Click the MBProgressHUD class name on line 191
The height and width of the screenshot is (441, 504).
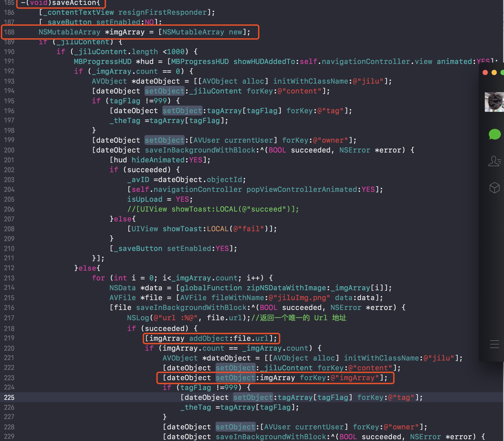102,61
